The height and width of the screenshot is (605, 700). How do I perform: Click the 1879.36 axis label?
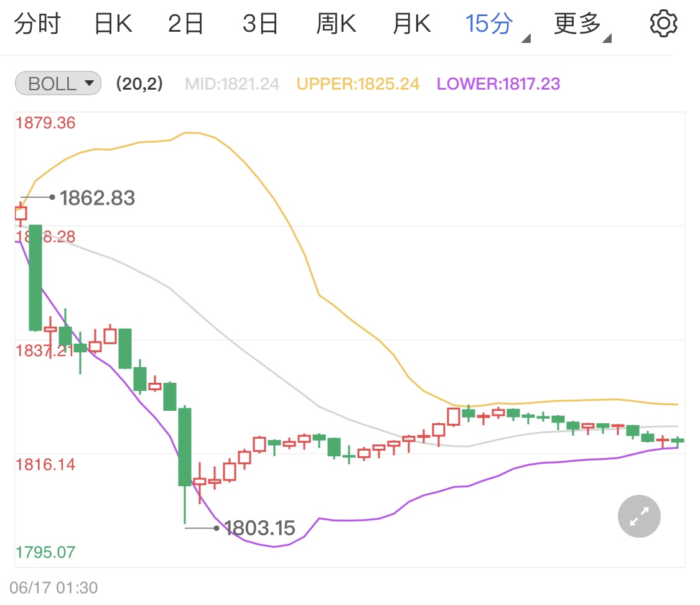[x=45, y=123]
